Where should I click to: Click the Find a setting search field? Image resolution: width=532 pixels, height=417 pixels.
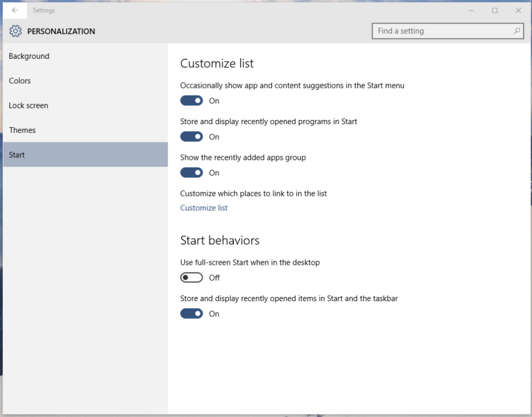pyautogui.click(x=442, y=31)
